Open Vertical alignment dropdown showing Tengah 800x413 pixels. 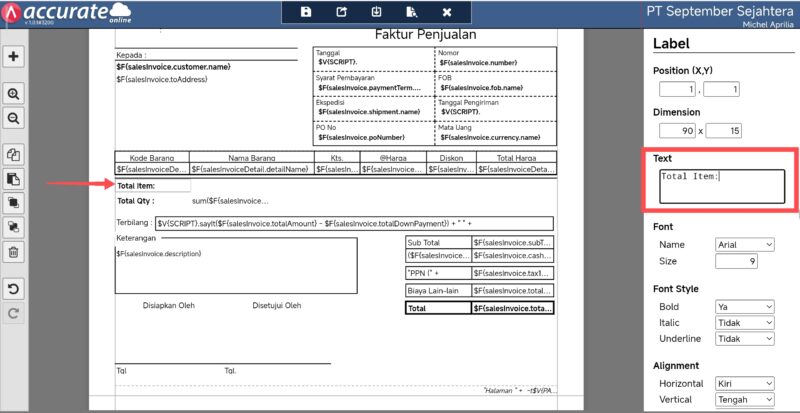click(745, 399)
